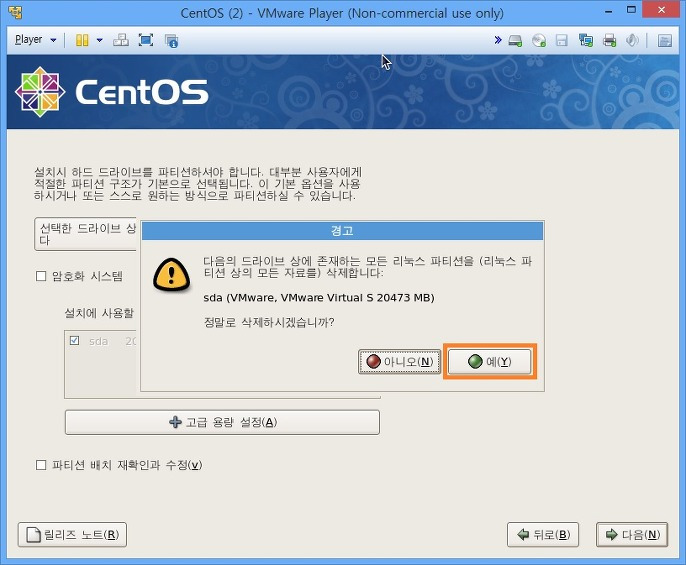686x565 pixels.
Task: Click the 고급 용량 설정(A) button
Action: click(x=222, y=422)
